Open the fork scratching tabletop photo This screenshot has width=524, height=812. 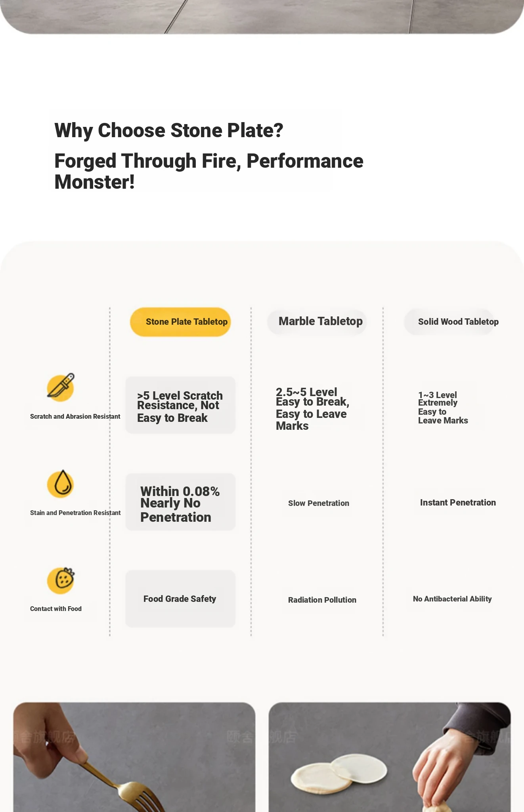[x=134, y=757]
